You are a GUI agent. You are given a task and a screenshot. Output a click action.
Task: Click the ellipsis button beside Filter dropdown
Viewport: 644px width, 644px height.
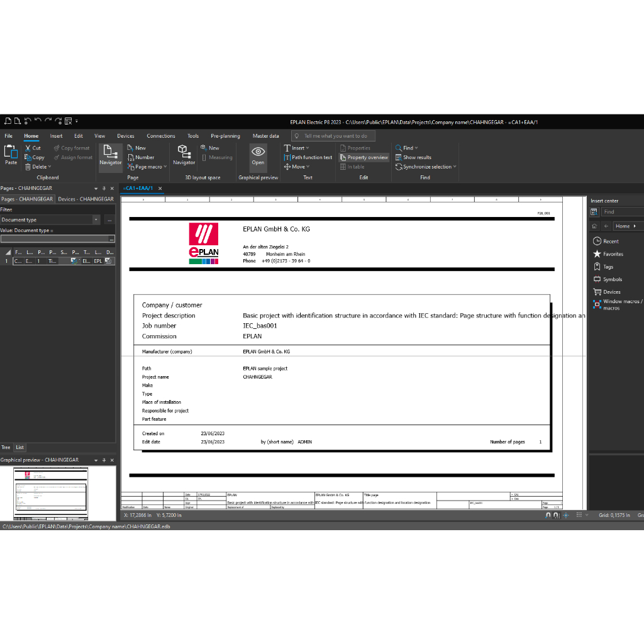109,220
